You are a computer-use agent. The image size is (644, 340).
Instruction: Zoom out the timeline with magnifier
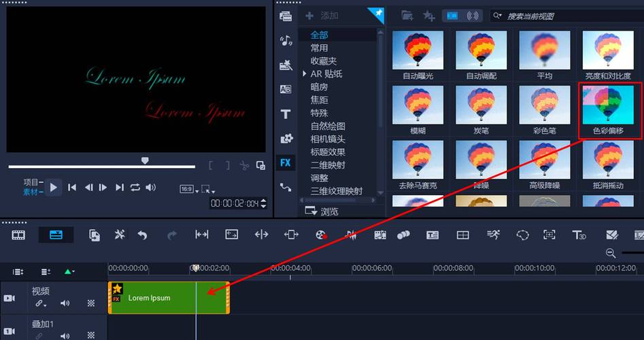[611, 254]
